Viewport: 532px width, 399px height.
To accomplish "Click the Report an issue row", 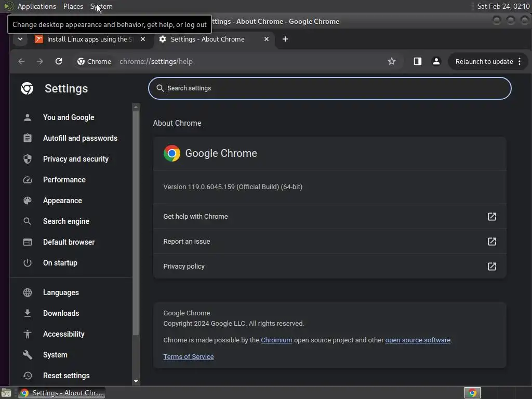I will tap(330, 242).
